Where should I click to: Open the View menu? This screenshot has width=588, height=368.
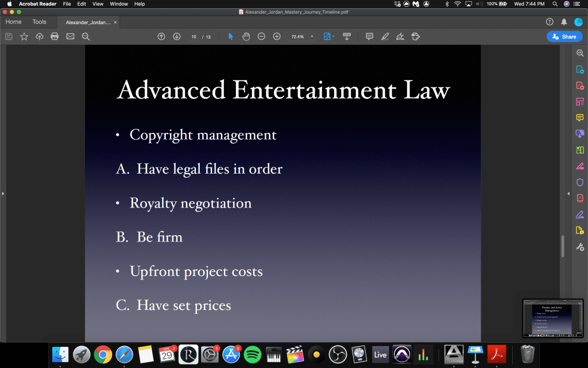click(98, 4)
